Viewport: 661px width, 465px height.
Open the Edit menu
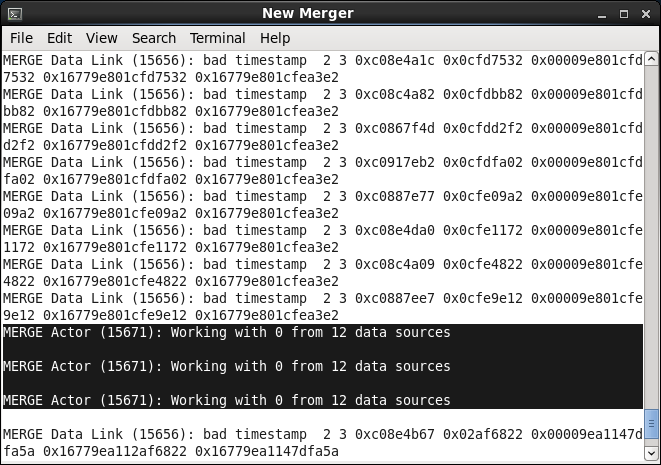pyautogui.click(x=59, y=38)
